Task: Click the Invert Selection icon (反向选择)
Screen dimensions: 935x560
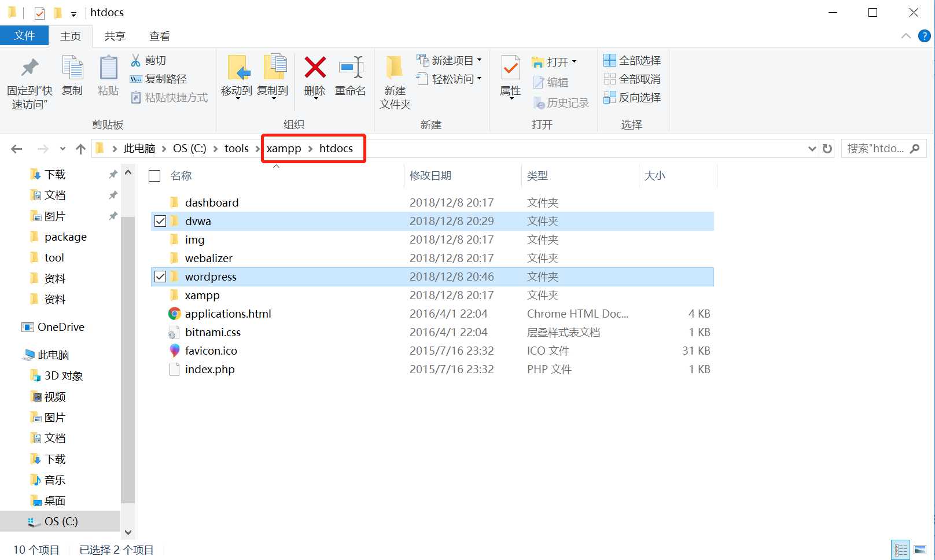Action: pyautogui.click(x=610, y=97)
